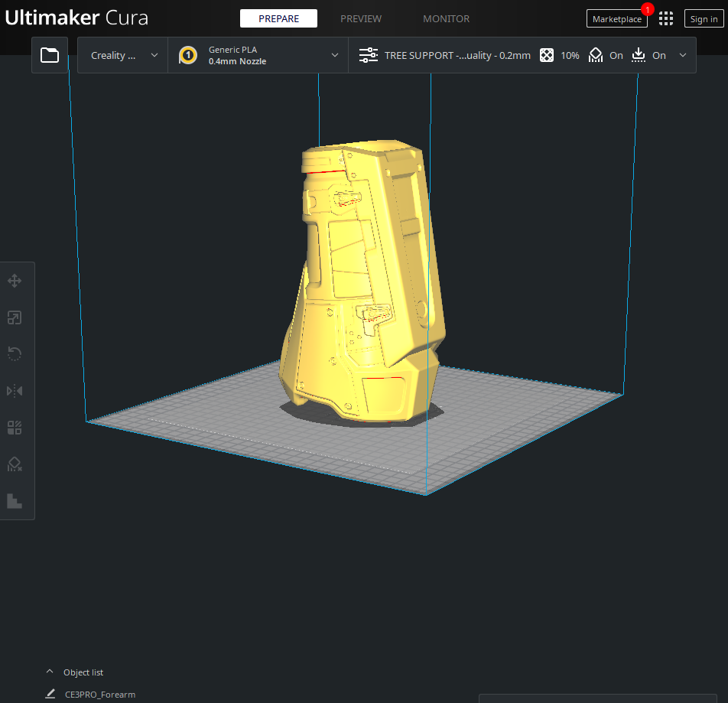Click the support On label

(x=616, y=55)
